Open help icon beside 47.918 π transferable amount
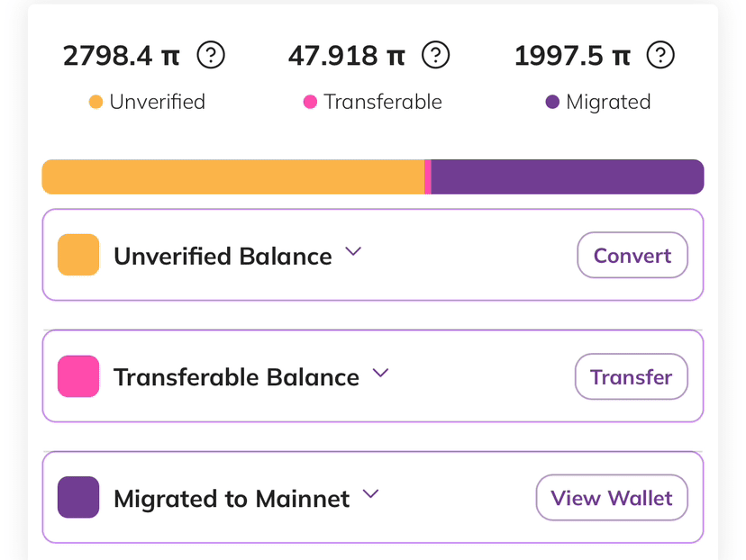The height and width of the screenshot is (560, 746). 435,55
